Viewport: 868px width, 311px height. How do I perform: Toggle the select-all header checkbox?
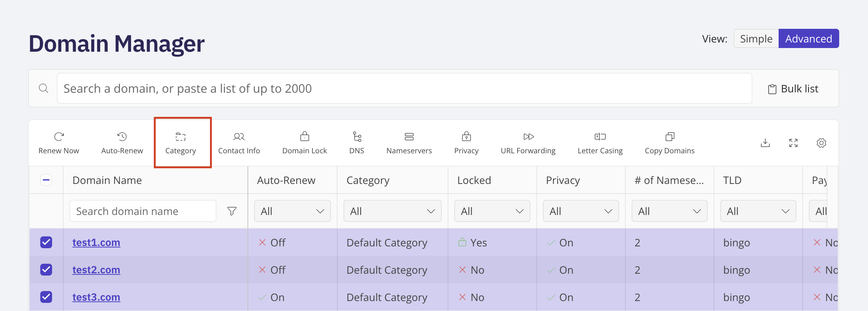[x=46, y=180]
